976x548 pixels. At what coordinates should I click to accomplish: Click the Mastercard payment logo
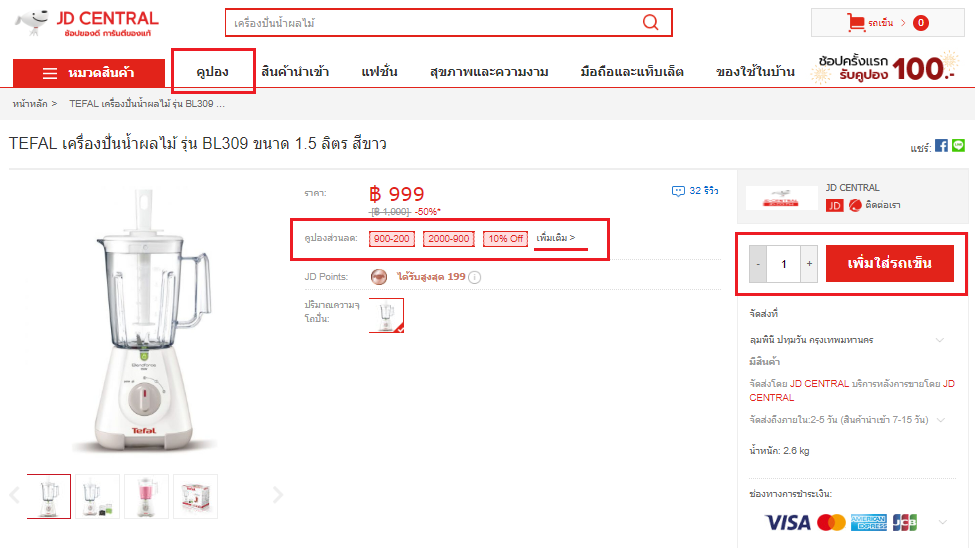[x=831, y=522]
